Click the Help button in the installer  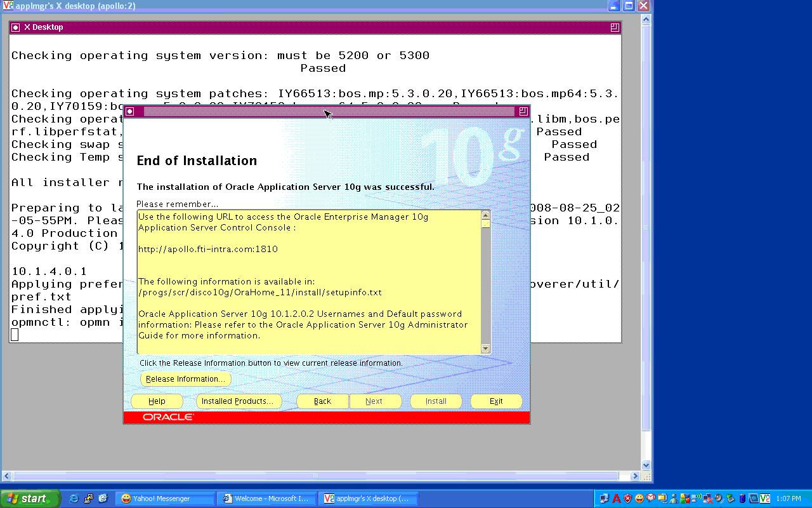(157, 401)
